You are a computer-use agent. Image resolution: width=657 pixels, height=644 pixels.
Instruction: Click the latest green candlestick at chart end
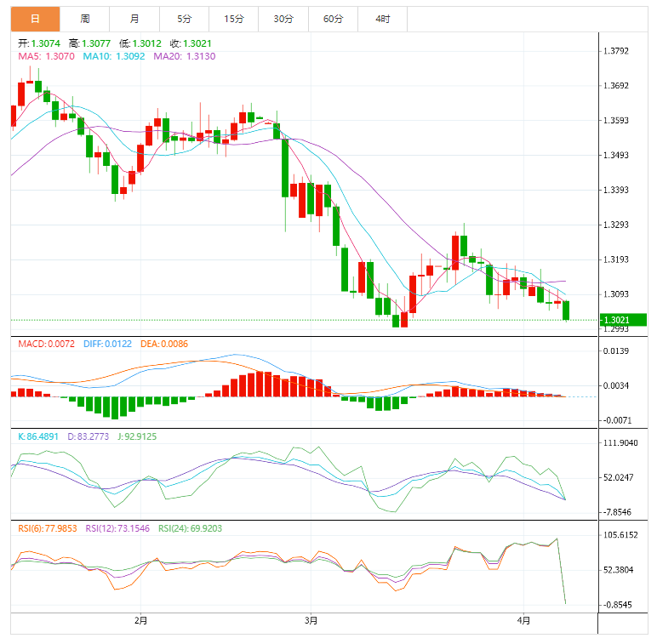click(566, 311)
